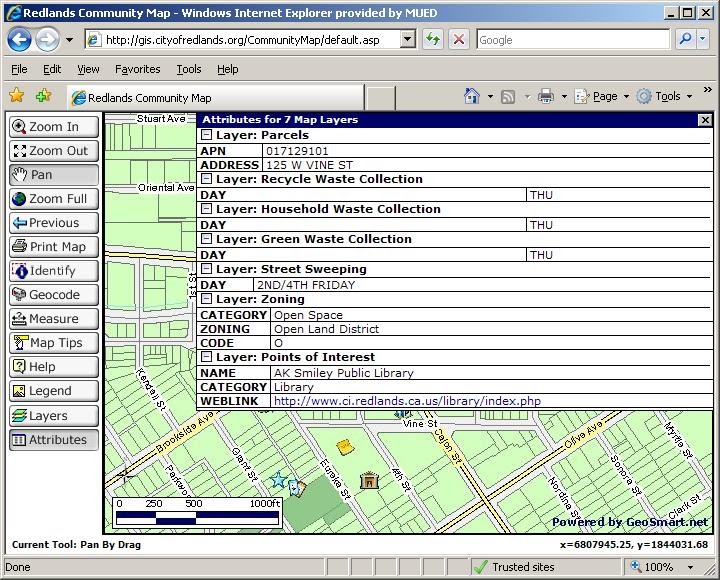Click the RSS feeds icon
The width and height of the screenshot is (720, 580).
tap(508, 96)
